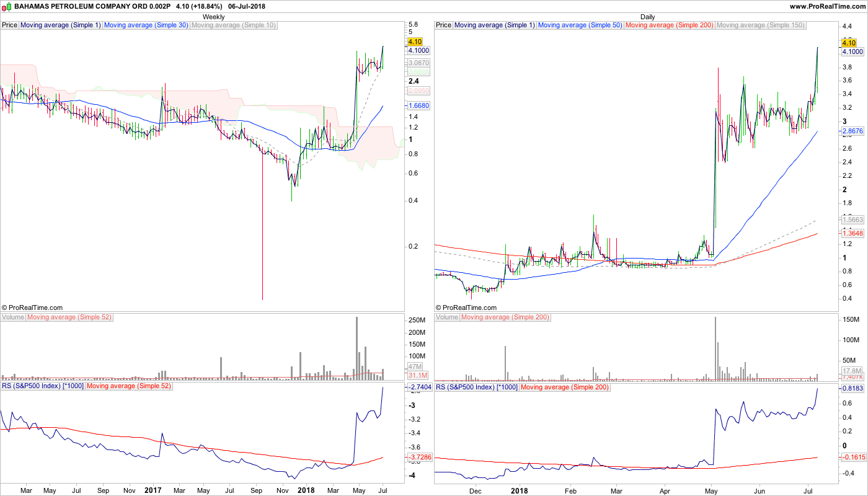Select Moving average (Simple 10) on Weekly chart
Viewport: 868px width, 496px height.
click(x=234, y=25)
